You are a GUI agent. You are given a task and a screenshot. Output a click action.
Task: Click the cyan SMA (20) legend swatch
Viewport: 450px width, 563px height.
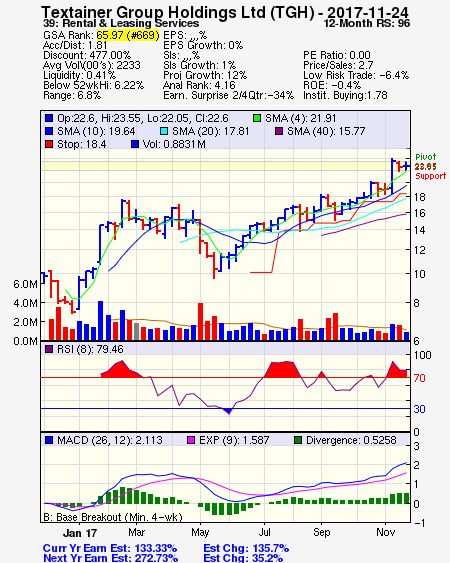click(x=164, y=131)
